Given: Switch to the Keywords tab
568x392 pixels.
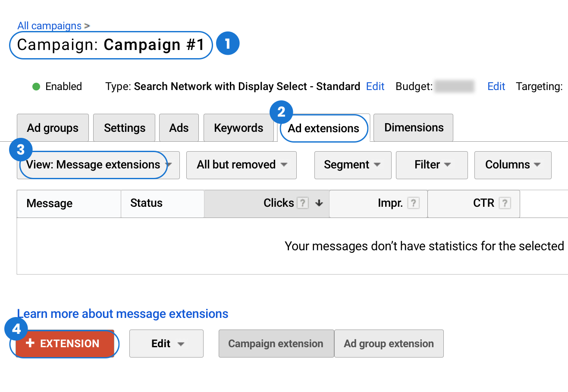Looking at the screenshot, I should [238, 128].
